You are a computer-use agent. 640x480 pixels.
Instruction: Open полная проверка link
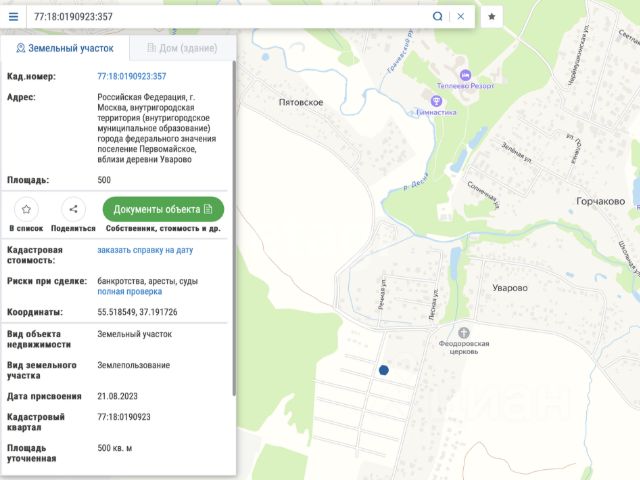pos(129,291)
